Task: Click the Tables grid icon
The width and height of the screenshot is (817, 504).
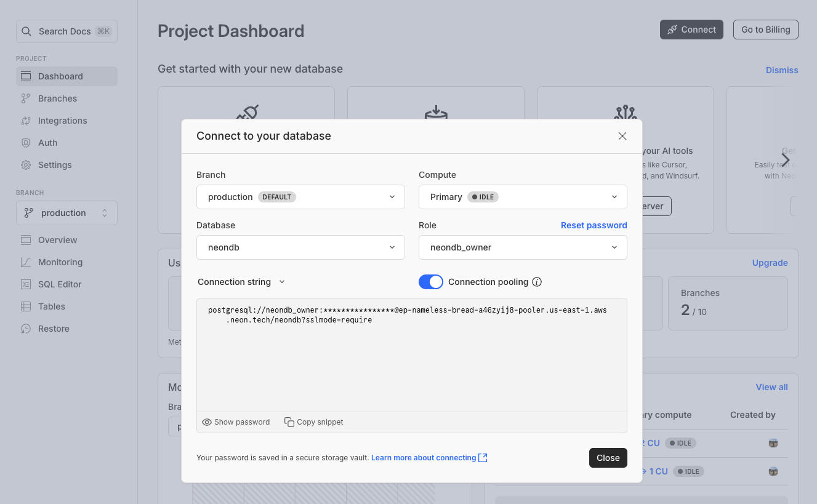Action: [26, 306]
